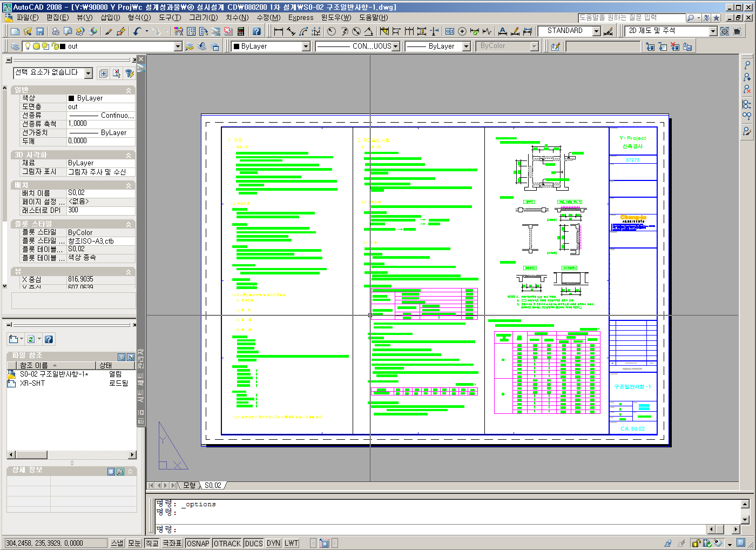Image resolution: width=756 pixels, height=550 pixels.
Task: Open the QuickCalc calculator icon
Action: point(241,31)
